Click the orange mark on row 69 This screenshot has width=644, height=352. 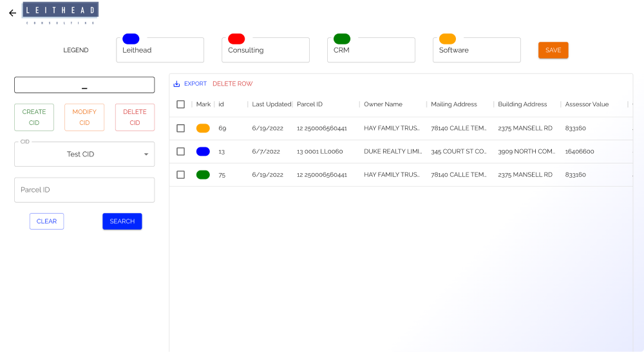pyautogui.click(x=203, y=129)
